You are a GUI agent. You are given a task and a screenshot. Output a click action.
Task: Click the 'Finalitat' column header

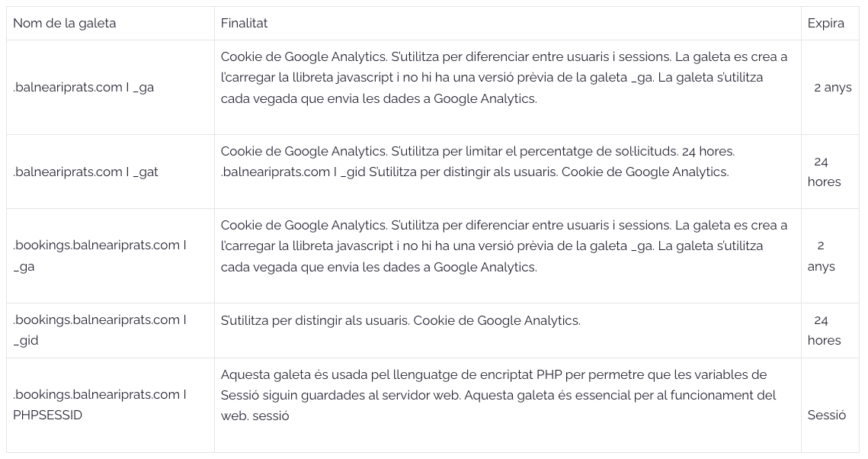click(244, 23)
